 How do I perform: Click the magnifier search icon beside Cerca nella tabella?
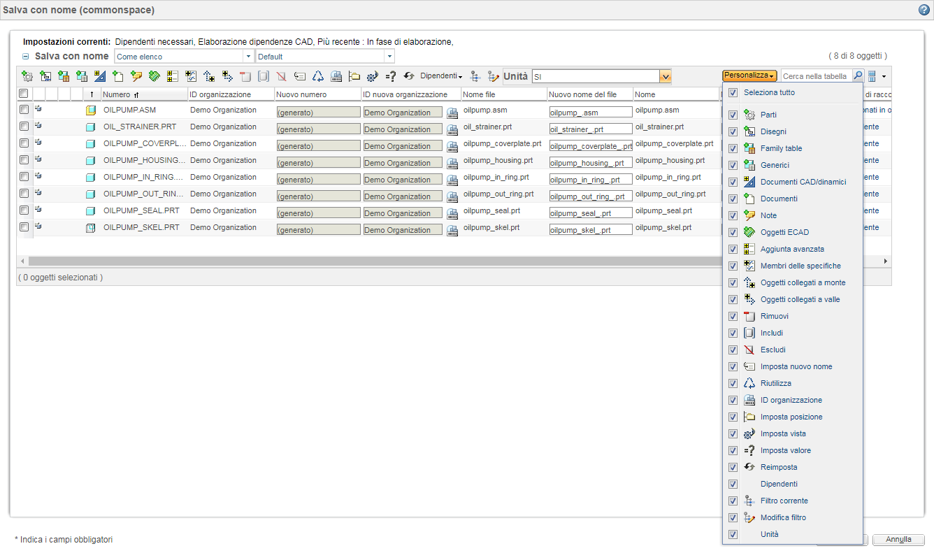coord(858,76)
